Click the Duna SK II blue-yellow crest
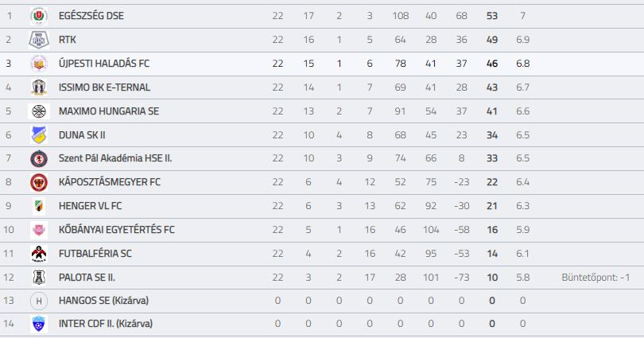Image resolution: width=644 pixels, height=338 pixels. (x=39, y=135)
